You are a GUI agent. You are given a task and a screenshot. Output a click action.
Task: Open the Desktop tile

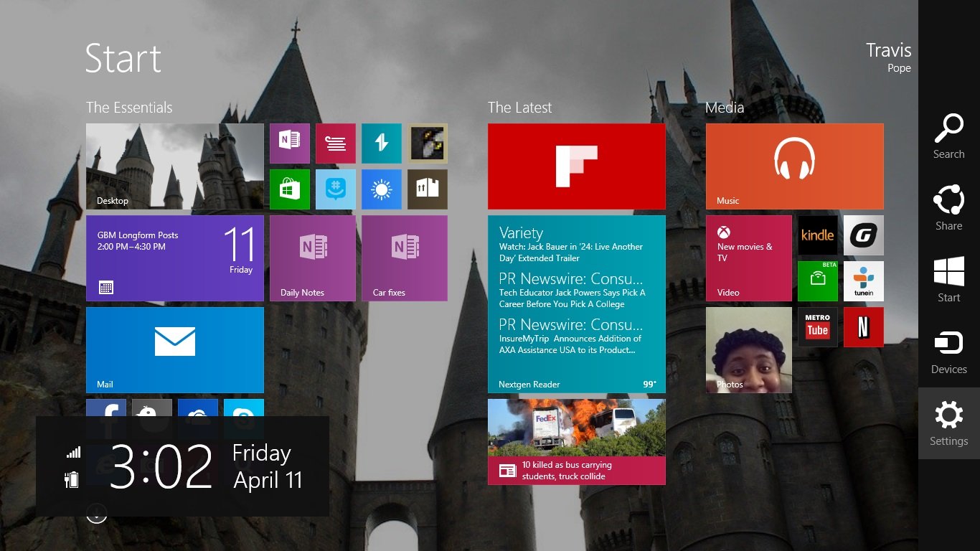coord(175,166)
